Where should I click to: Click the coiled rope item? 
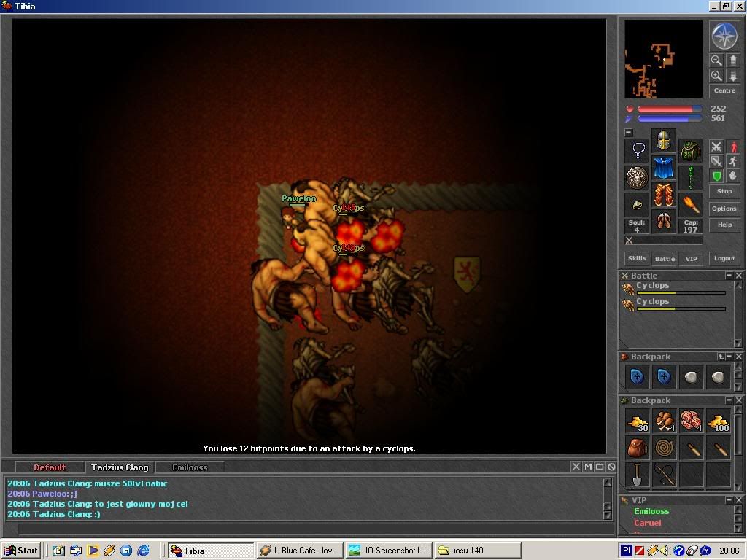click(664, 448)
